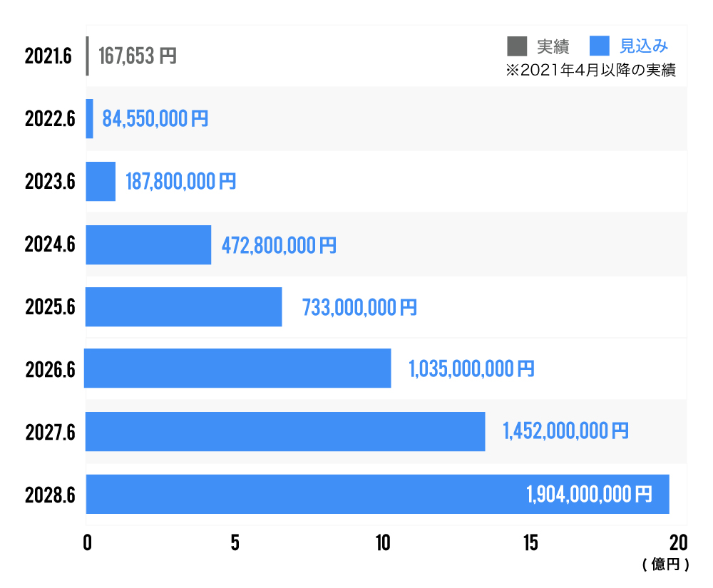Image resolution: width=713 pixels, height=588 pixels.
Task: Click the gray 実績 legend swatch
Action: point(516,46)
